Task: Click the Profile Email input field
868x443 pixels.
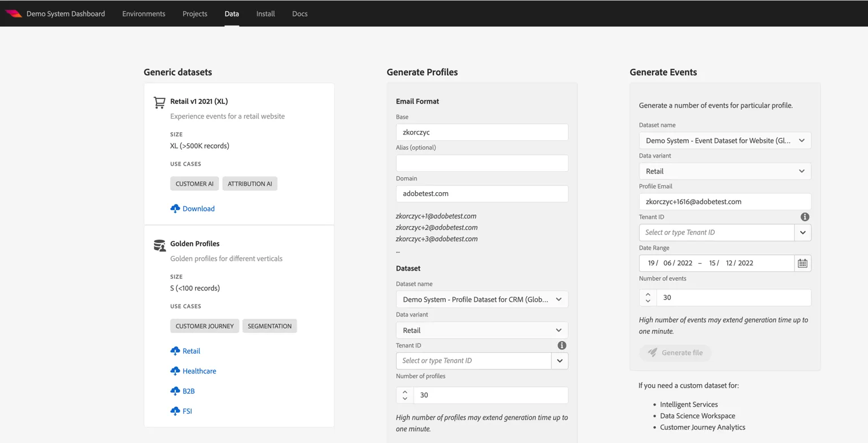Action: [x=725, y=202]
